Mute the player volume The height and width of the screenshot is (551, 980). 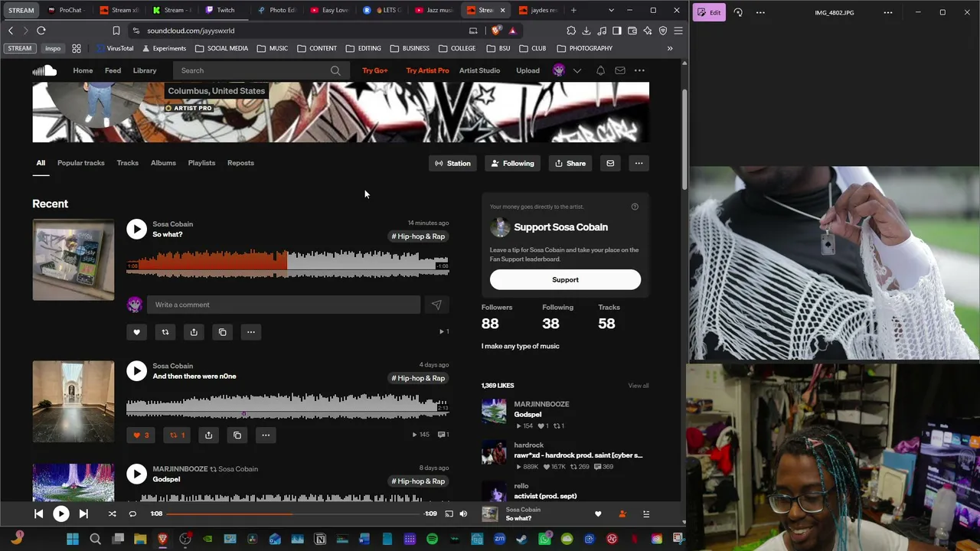[463, 514]
